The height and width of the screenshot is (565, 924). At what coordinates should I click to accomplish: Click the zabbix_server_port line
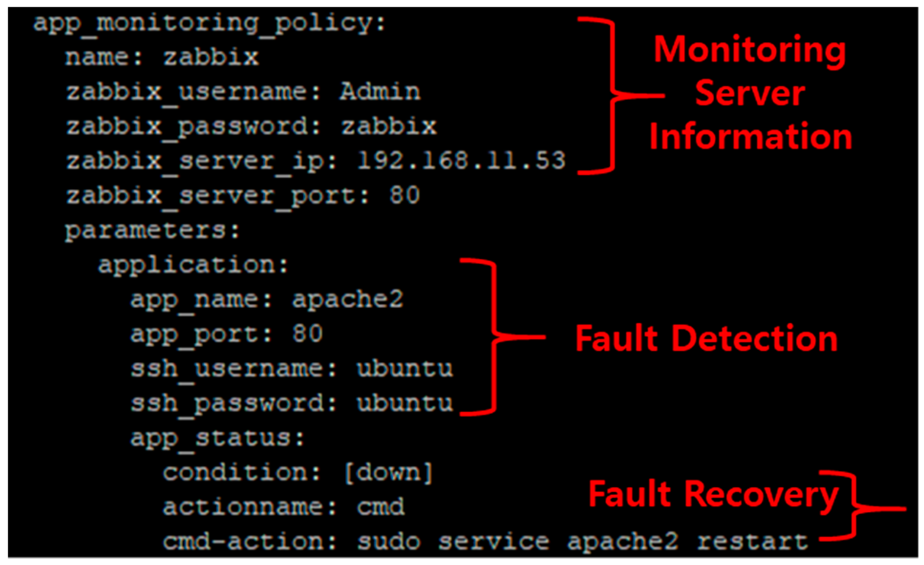click(x=243, y=196)
